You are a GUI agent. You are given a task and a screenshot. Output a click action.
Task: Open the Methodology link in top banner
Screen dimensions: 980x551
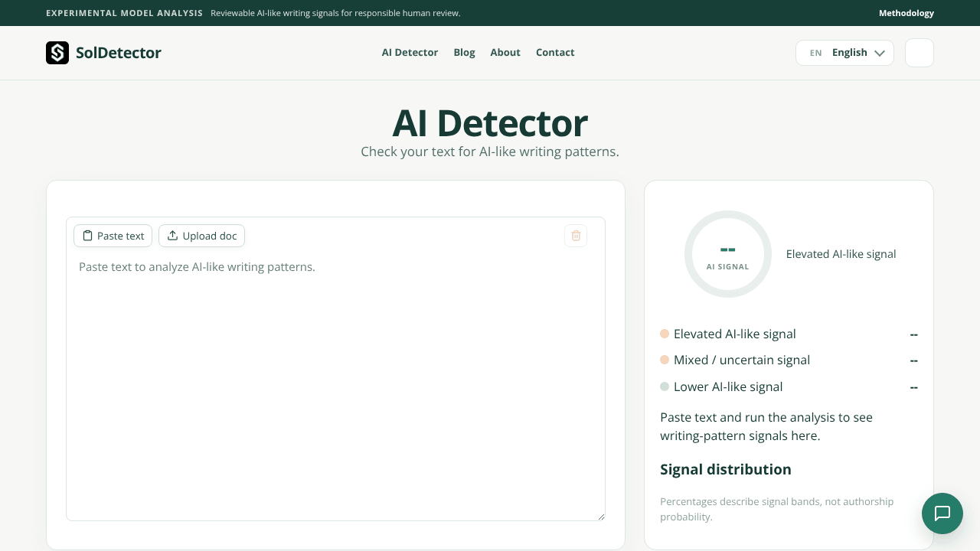coord(906,13)
